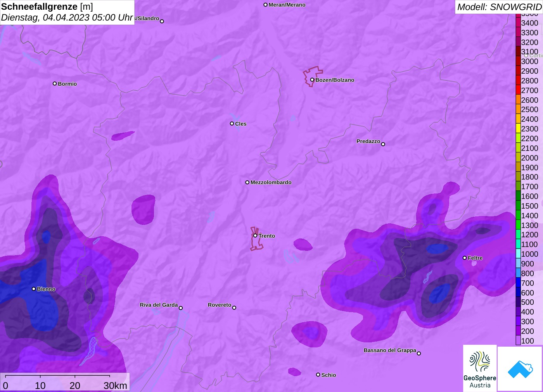Click the Predazzo marker circle
This screenshot has height=392, width=543.
click(x=383, y=144)
